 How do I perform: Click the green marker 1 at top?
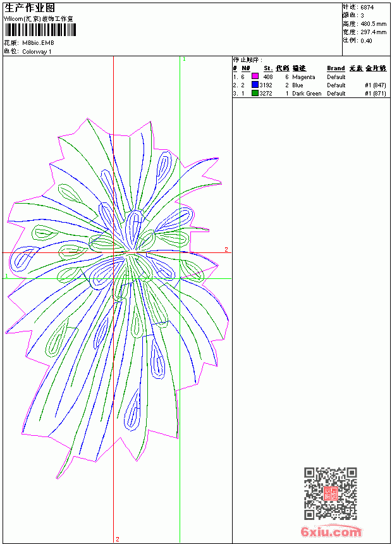(x=184, y=59)
